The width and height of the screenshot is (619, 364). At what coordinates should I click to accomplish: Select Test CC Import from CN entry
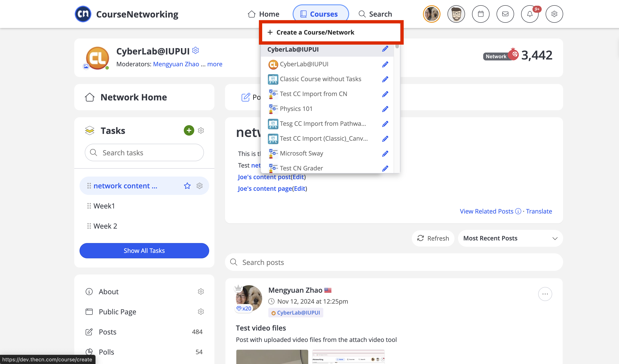click(313, 94)
